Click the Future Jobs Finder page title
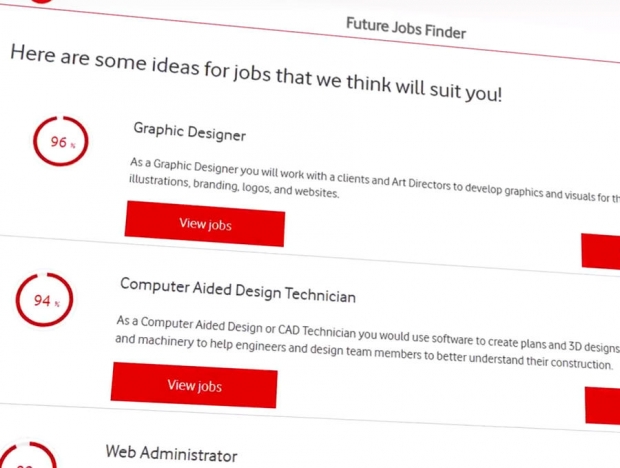Viewport: 620px width, 468px height. click(406, 28)
